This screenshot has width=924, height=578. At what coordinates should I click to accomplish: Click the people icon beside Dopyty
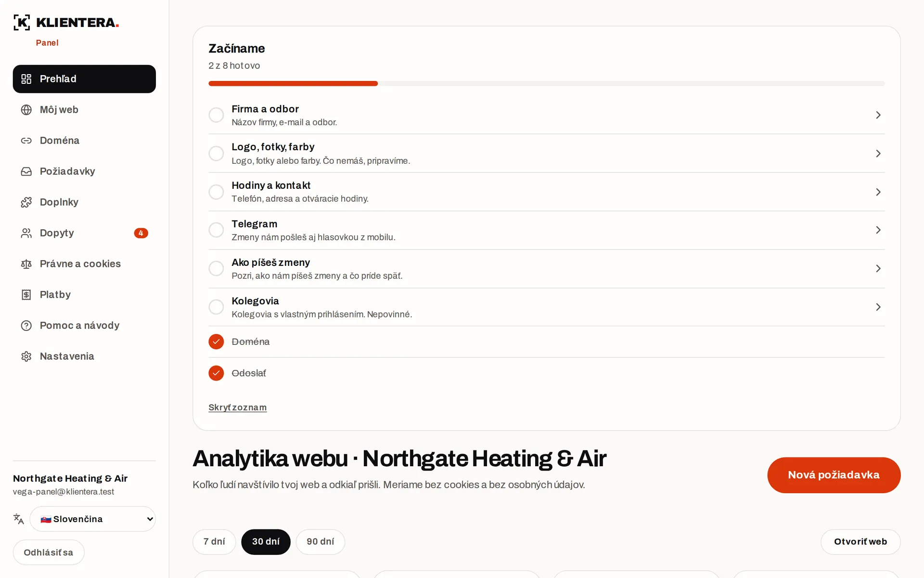tap(26, 233)
